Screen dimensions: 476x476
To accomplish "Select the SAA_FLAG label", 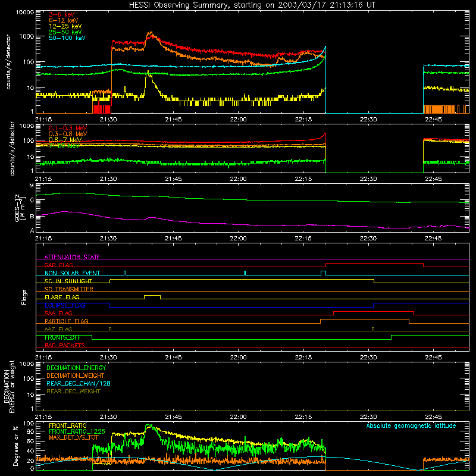I will [x=58, y=314].
